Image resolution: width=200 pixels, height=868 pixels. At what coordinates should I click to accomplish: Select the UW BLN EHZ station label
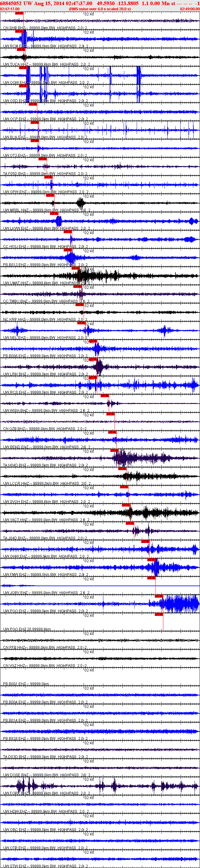pos(45,137)
